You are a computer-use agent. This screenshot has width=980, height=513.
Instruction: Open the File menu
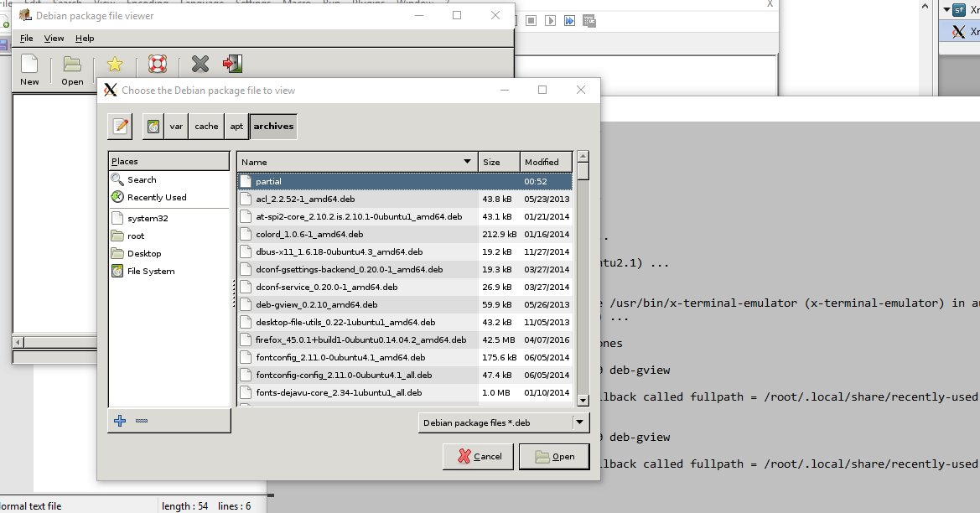tap(26, 38)
